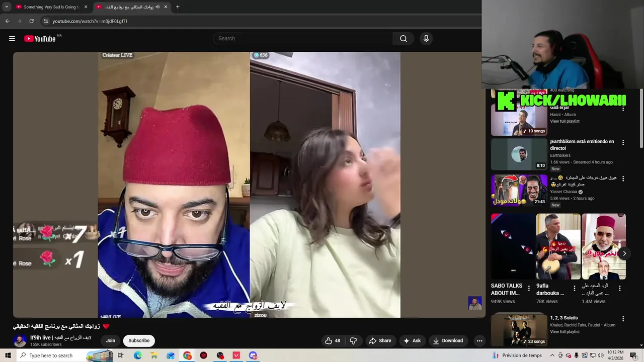The height and width of the screenshot is (362, 644).
Task: Open the clock showing 10:12 PM
Action: click(x=615, y=355)
